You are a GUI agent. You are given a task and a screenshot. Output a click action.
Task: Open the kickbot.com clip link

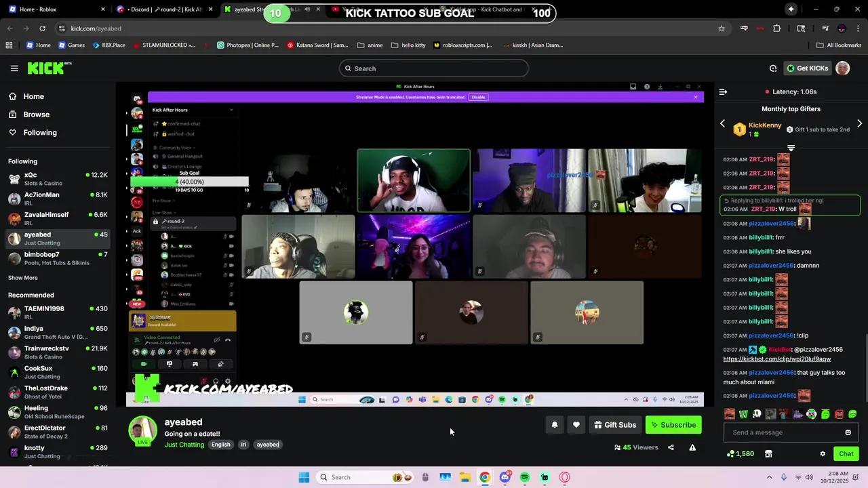point(776,359)
